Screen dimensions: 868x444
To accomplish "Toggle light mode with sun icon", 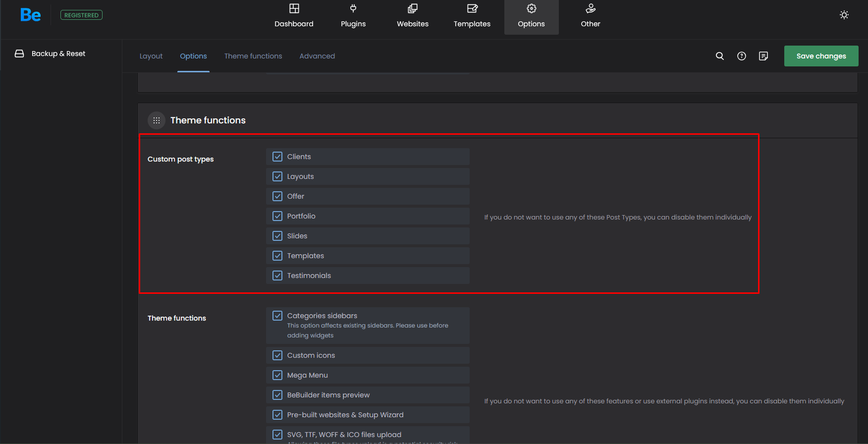I will coord(844,15).
